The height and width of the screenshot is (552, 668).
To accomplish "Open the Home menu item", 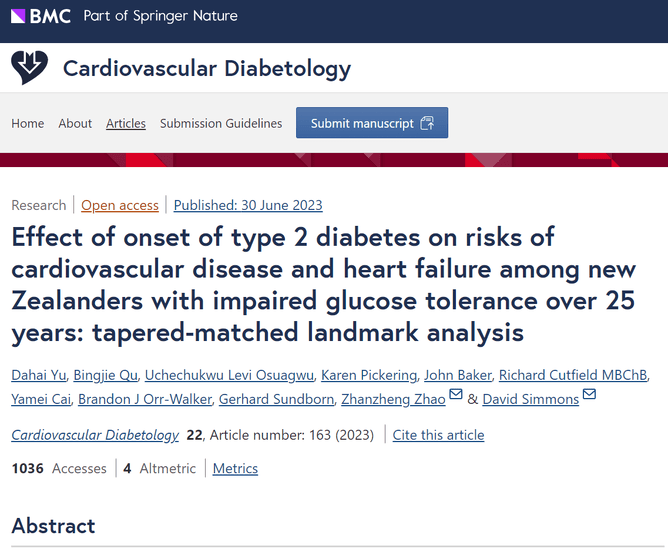I will pos(28,123).
